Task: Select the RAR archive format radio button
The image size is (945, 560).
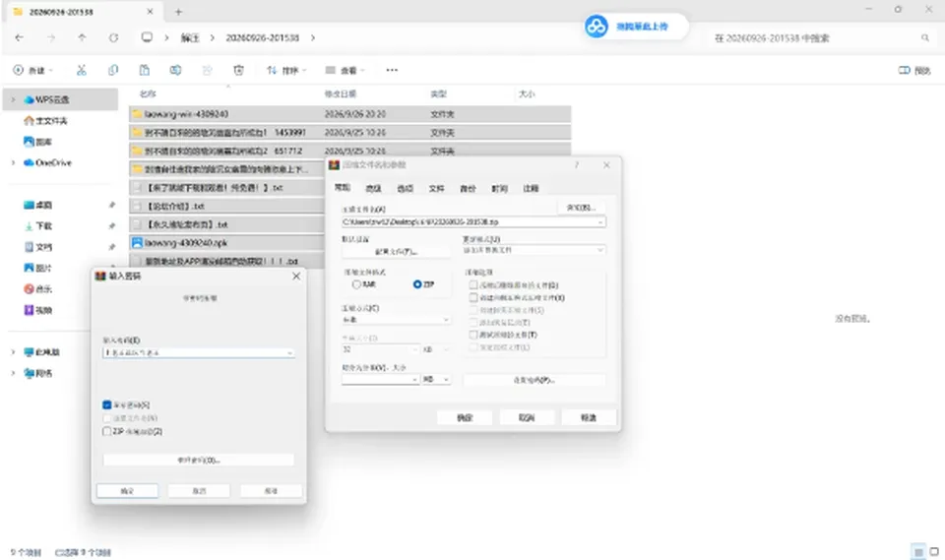Action: (x=356, y=284)
